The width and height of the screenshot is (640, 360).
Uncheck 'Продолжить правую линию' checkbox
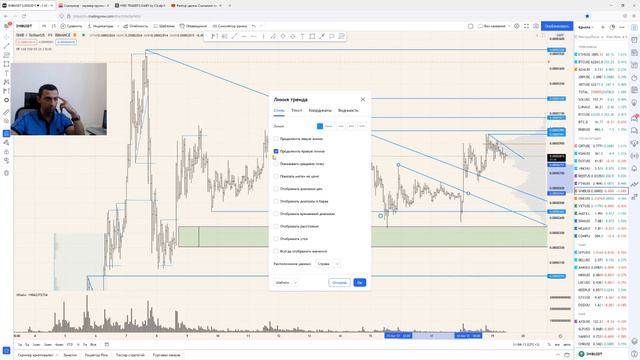point(276,151)
